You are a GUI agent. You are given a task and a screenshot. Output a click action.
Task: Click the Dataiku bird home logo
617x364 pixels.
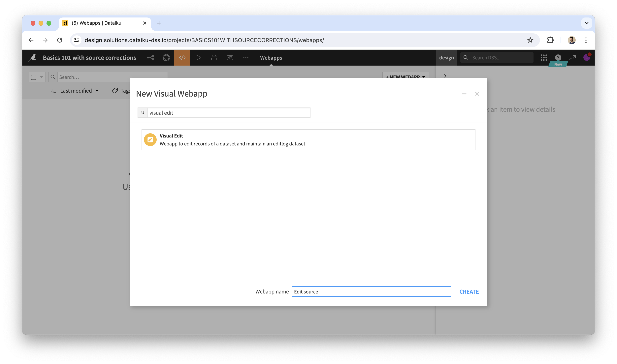(x=32, y=58)
